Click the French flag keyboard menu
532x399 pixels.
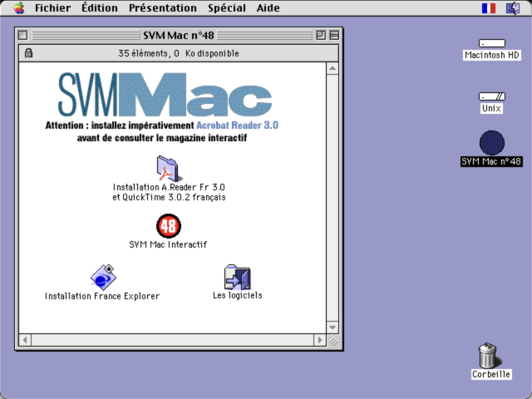pyautogui.click(x=489, y=8)
